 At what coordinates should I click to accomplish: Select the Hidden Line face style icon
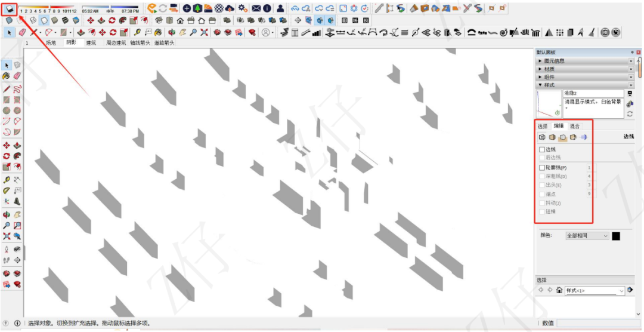point(44,20)
